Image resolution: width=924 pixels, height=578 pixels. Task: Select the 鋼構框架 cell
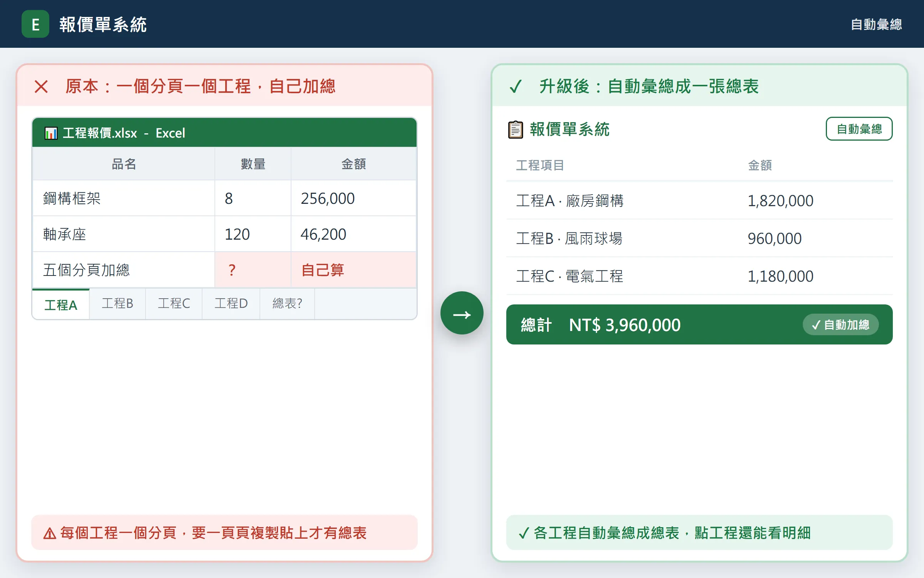click(124, 198)
